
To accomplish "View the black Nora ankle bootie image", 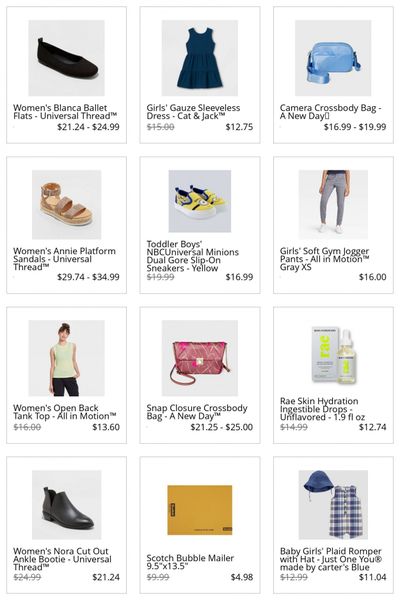I will click(67, 505).
